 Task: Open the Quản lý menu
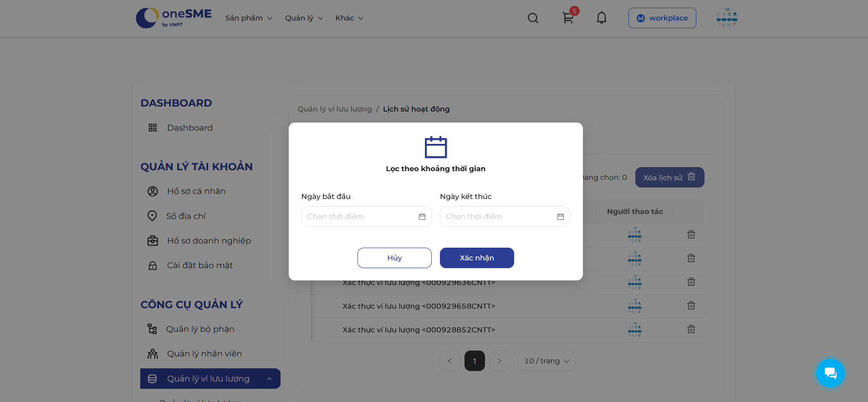pos(304,18)
